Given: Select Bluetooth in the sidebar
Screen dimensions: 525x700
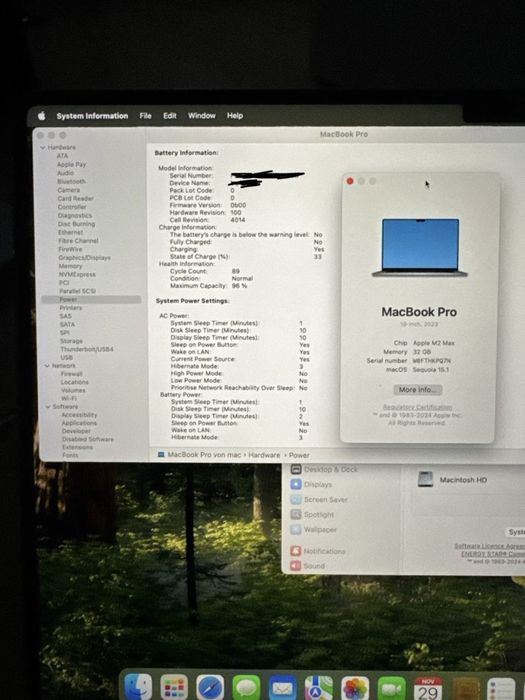Looking at the screenshot, I should pyautogui.click(x=71, y=181).
